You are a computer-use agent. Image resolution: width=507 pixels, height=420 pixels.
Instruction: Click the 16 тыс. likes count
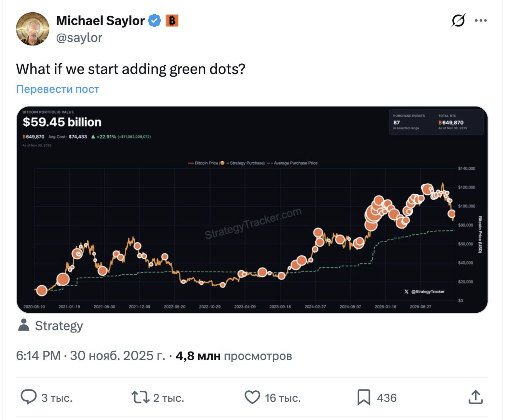point(282,398)
